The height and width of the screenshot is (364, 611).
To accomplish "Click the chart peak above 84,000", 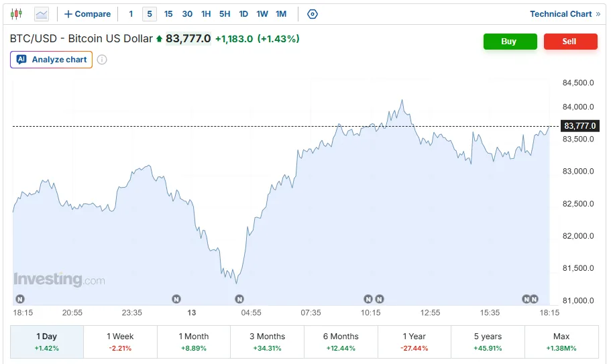I will click(x=402, y=101).
